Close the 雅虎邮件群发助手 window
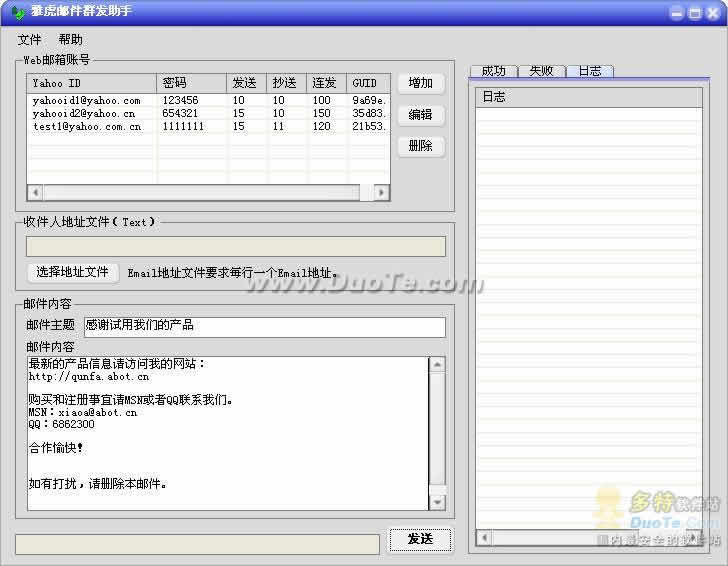 [712, 13]
